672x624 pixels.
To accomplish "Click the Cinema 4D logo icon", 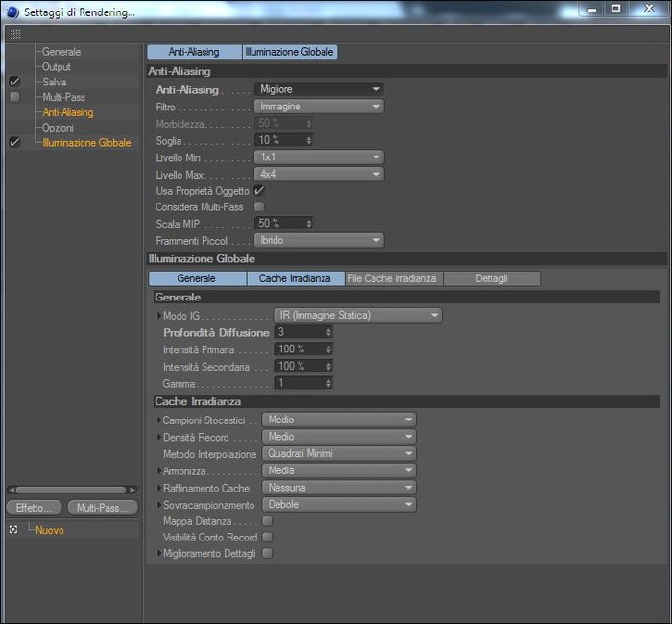I will (13, 12).
